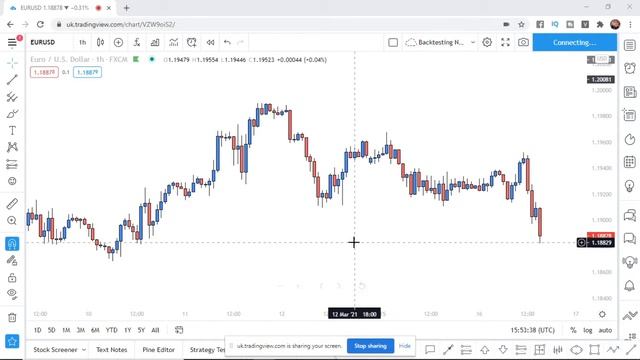The width and height of the screenshot is (640, 360).
Task: Open notifications bell in right sidebar
Action: point(630,286)
